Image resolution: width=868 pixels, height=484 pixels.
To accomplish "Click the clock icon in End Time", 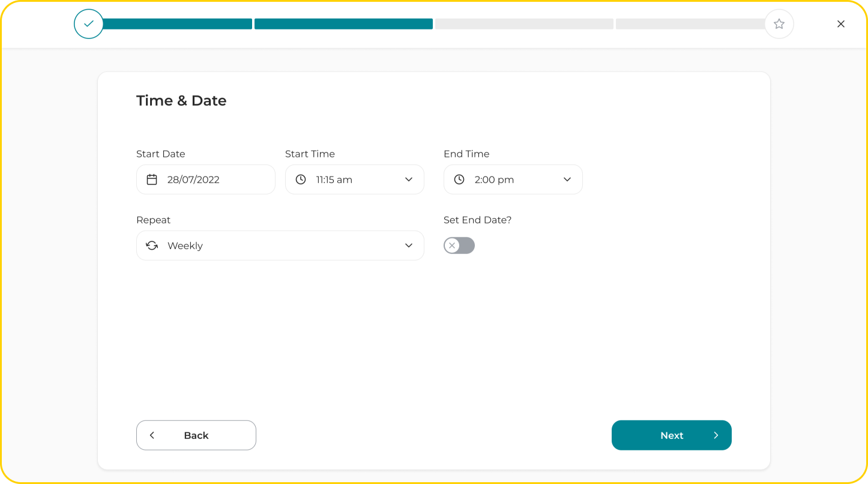I will [459, 180].
